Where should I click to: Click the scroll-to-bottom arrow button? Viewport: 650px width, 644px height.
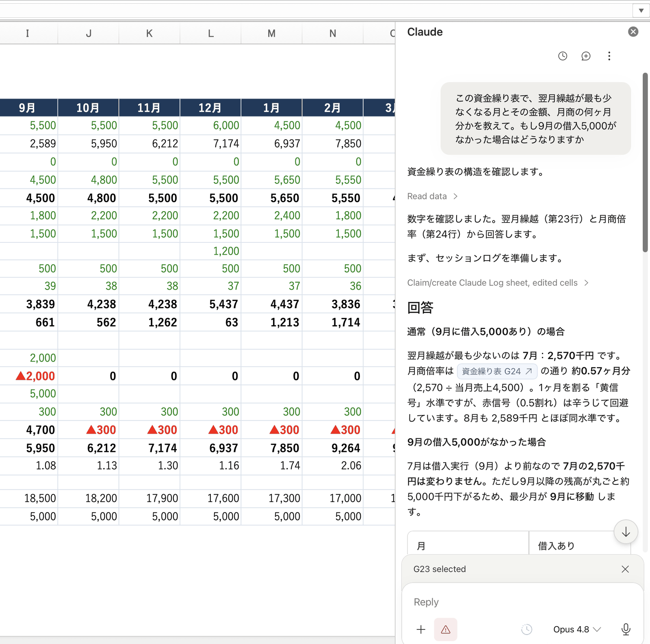pyautogui.click(x=626, y=532)
